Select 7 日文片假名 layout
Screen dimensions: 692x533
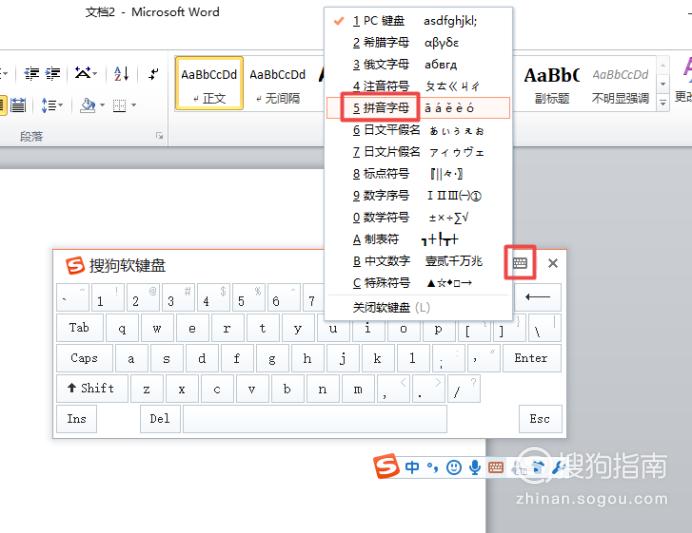coord(418,152)
